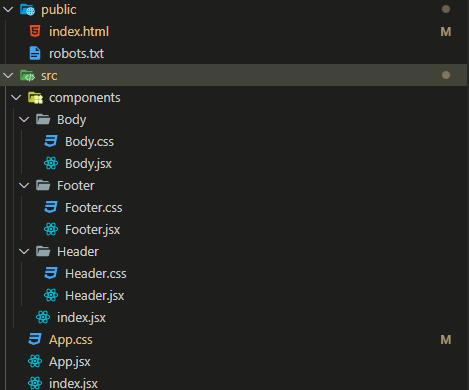Click the CSS icon beside App.css

pyautogui.click(x=35, y=339)
